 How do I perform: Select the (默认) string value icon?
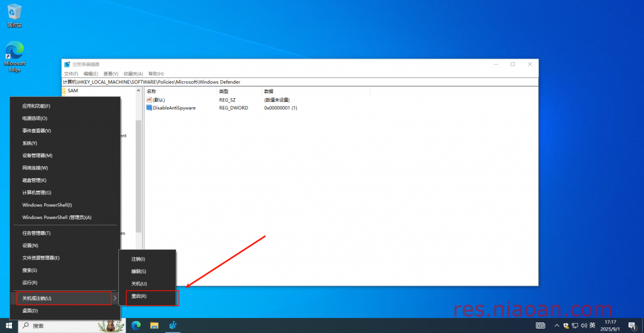point(149,100)
